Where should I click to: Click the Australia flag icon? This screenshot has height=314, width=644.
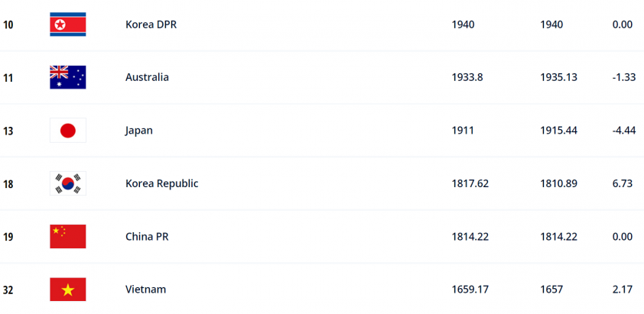click(x=68, y=77)
